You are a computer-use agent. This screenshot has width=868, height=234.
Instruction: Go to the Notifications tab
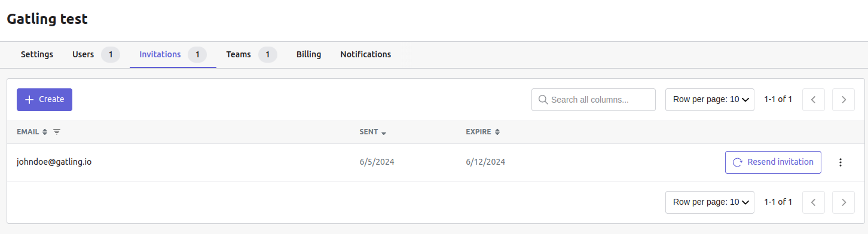[366, 54]
